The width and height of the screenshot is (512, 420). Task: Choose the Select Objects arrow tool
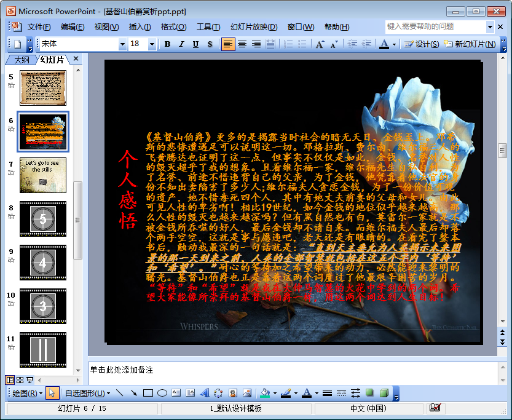[52, 393]
